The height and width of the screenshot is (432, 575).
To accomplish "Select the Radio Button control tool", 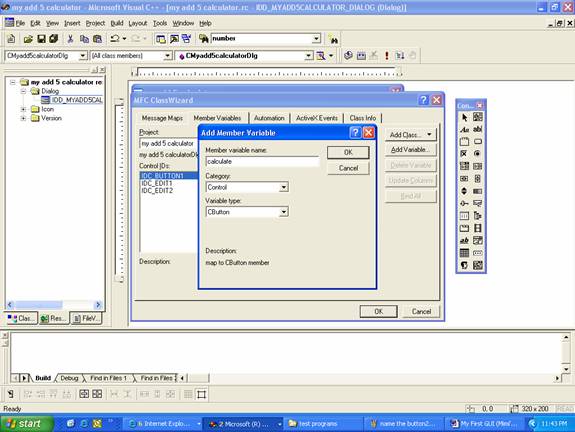I will click(x=477, y=154).
